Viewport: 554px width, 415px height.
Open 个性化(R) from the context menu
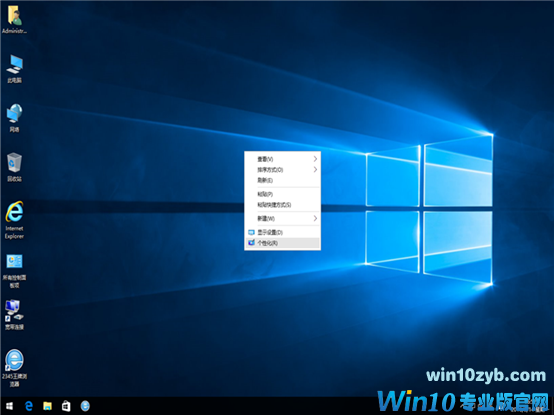coord(282,243)
